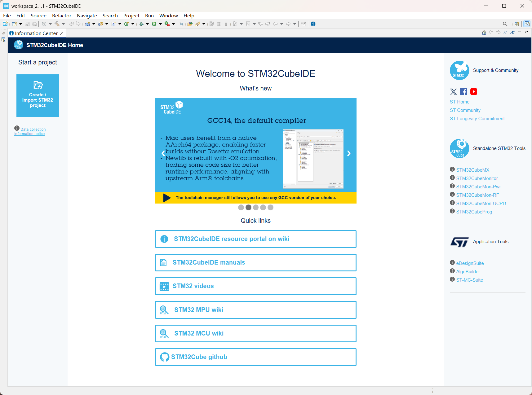Viewport: 532px width, 395px height.
Task: Select the fifth carousel dot indicator
Action: tap(271, 208)
